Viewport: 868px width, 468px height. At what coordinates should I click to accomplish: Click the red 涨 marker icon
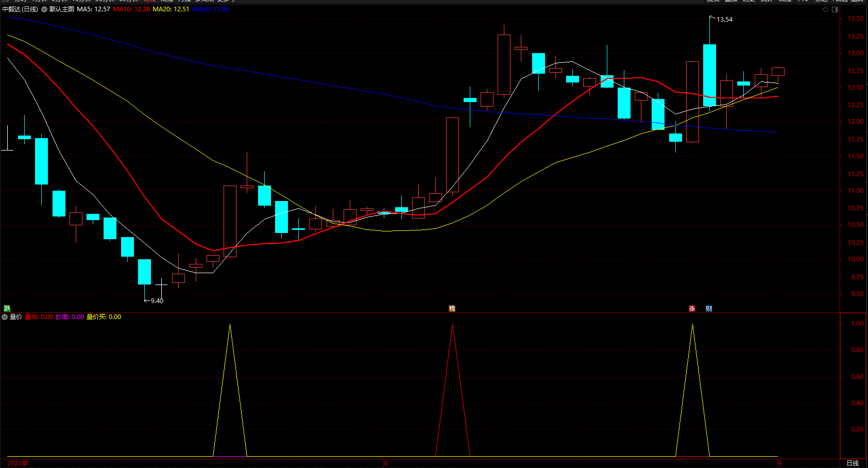692,308
